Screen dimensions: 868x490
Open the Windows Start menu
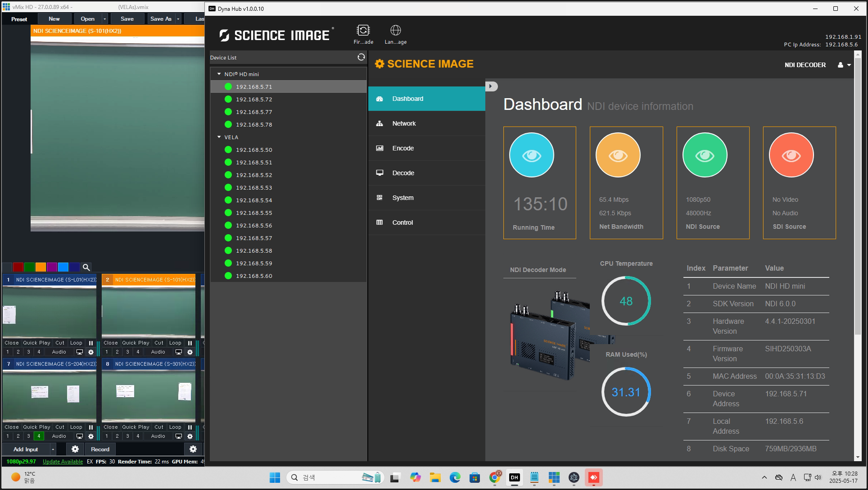(275, 477)
